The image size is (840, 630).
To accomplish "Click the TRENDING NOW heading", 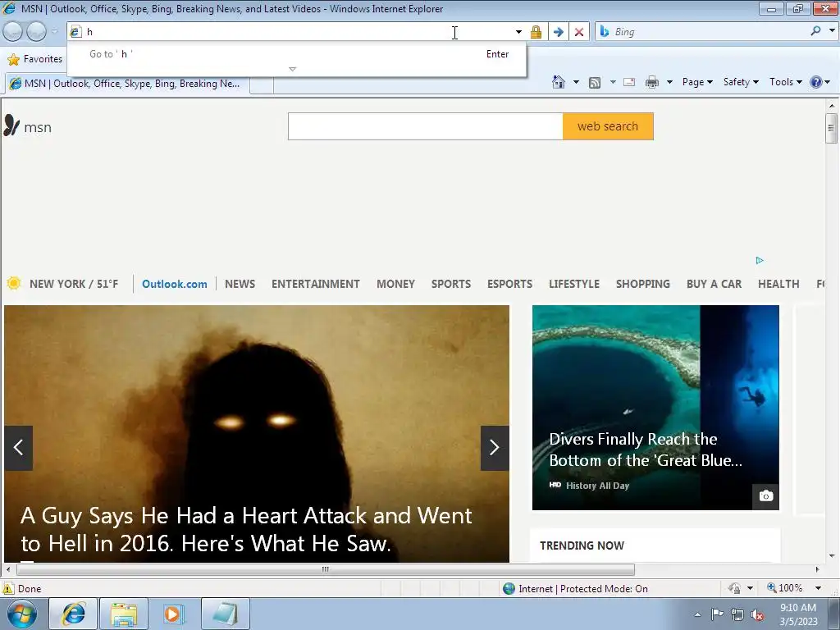I will point(582,546).
